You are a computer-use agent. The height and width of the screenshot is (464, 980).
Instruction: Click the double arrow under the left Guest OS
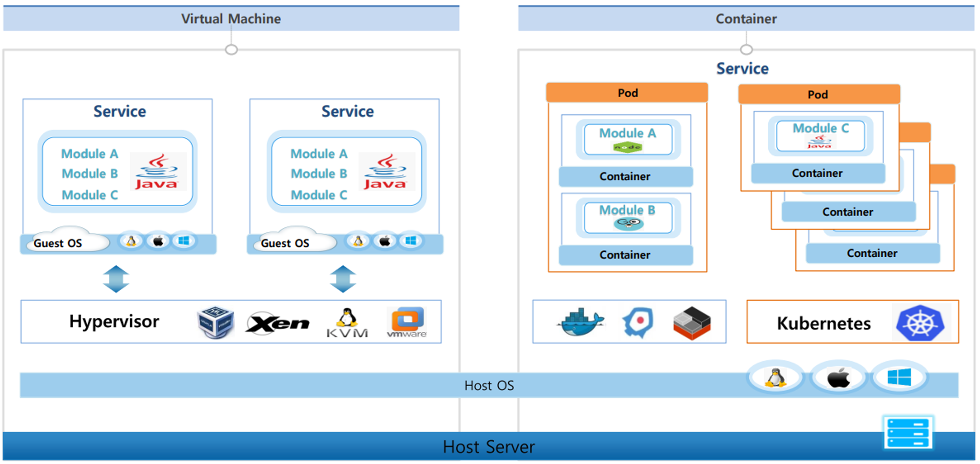click(116, 279)
